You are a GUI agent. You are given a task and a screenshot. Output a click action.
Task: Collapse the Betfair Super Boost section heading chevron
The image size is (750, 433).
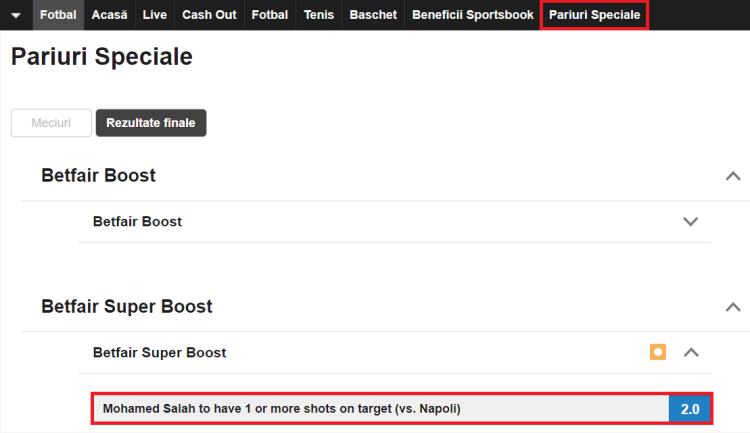click(x=732, y=307)
